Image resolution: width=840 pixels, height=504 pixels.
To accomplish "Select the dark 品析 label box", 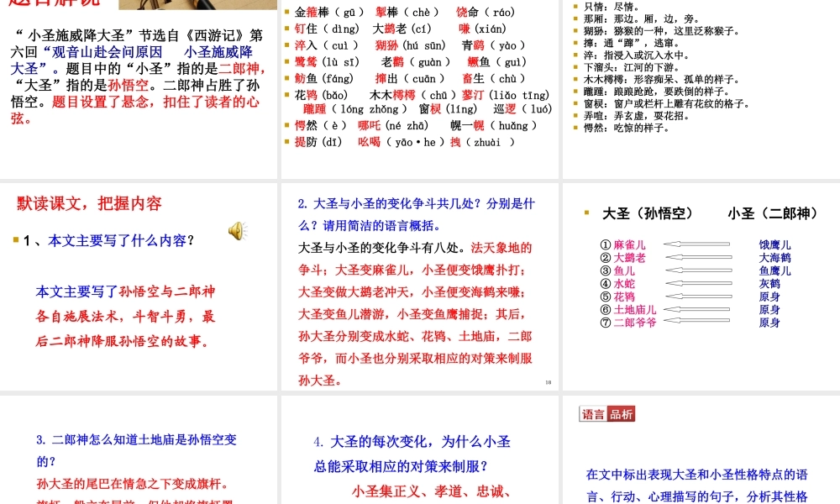I will click(620, 413).
